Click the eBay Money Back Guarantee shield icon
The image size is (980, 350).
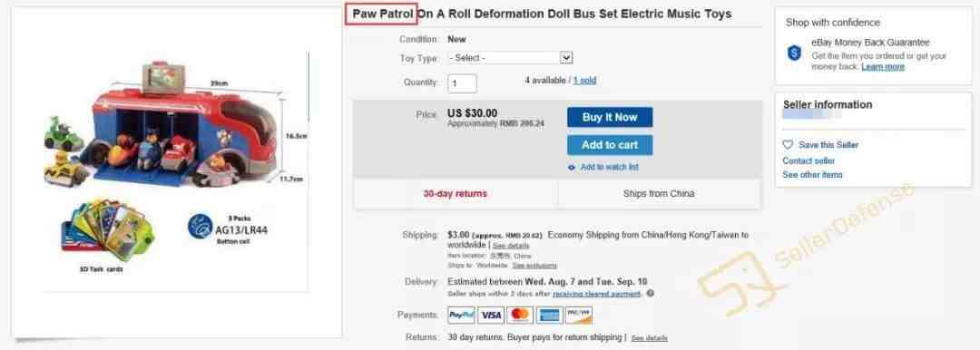[x=794, y=53]
